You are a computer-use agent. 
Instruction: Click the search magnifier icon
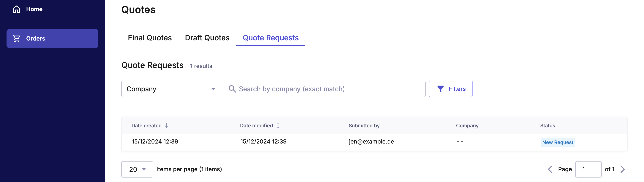tap(232, 89)
